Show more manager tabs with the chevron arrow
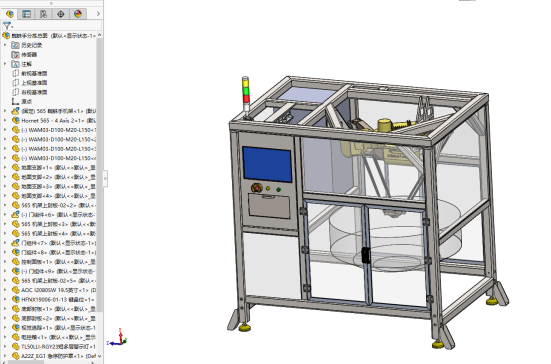 98,14
